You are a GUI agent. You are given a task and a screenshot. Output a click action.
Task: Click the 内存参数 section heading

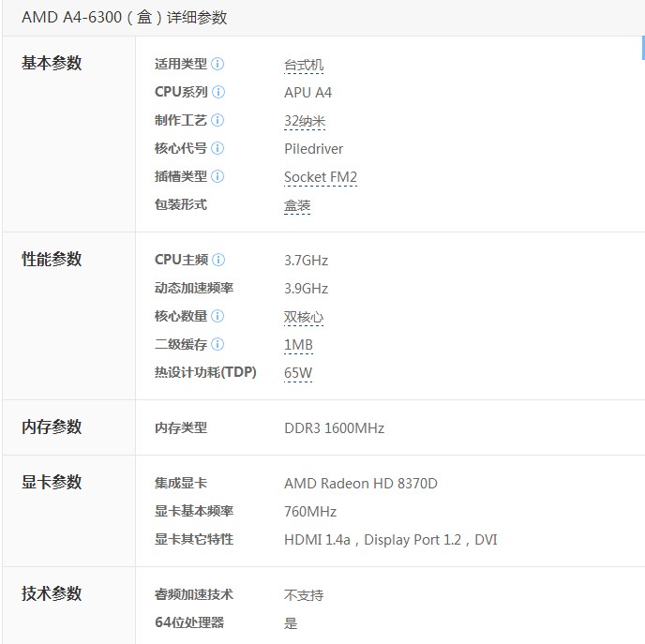point(52,427)
